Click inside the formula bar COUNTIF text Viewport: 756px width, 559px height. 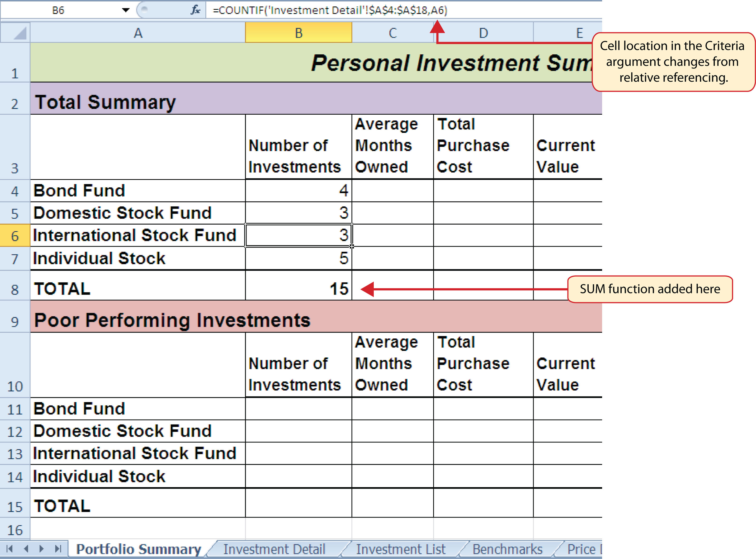coord(330,10)
